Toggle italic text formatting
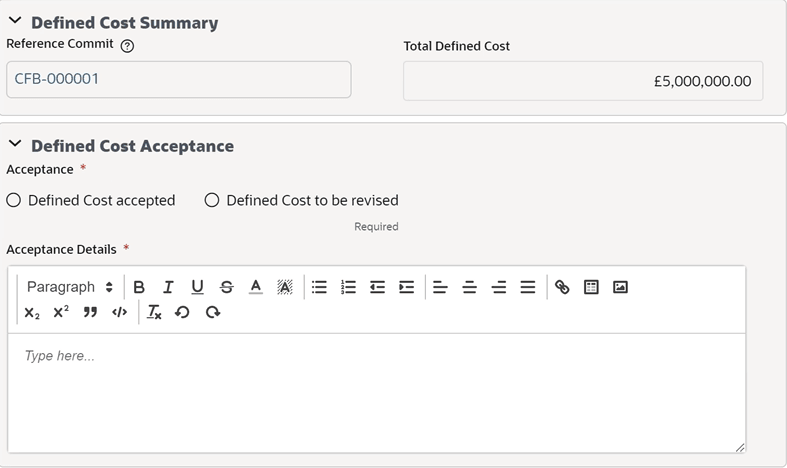 168,287
